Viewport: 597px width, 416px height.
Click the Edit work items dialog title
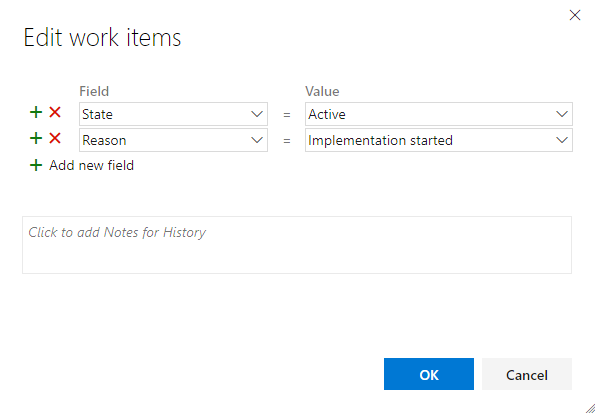[x=102, y=38]
